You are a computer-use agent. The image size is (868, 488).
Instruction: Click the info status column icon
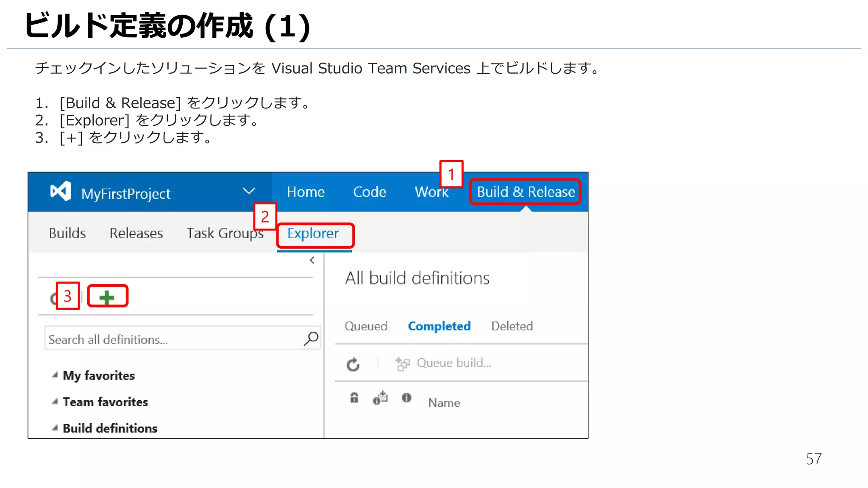pyautogui.click(x=406, y=397)
